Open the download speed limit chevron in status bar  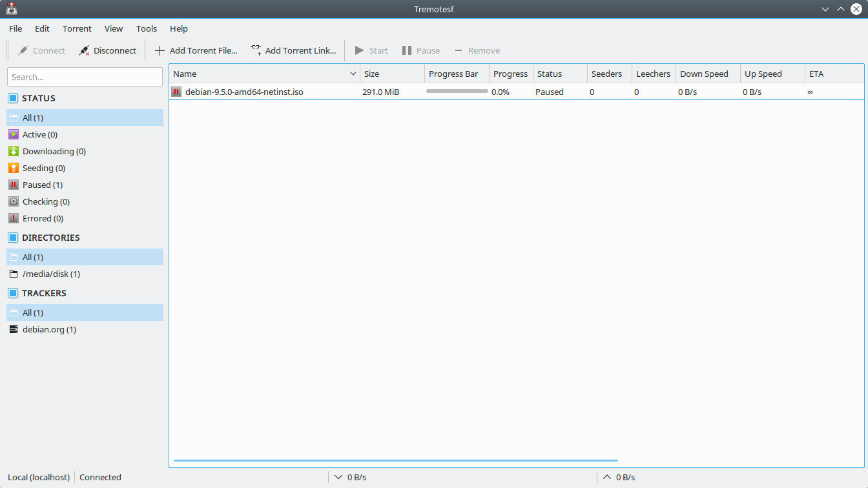click(338, 477)
